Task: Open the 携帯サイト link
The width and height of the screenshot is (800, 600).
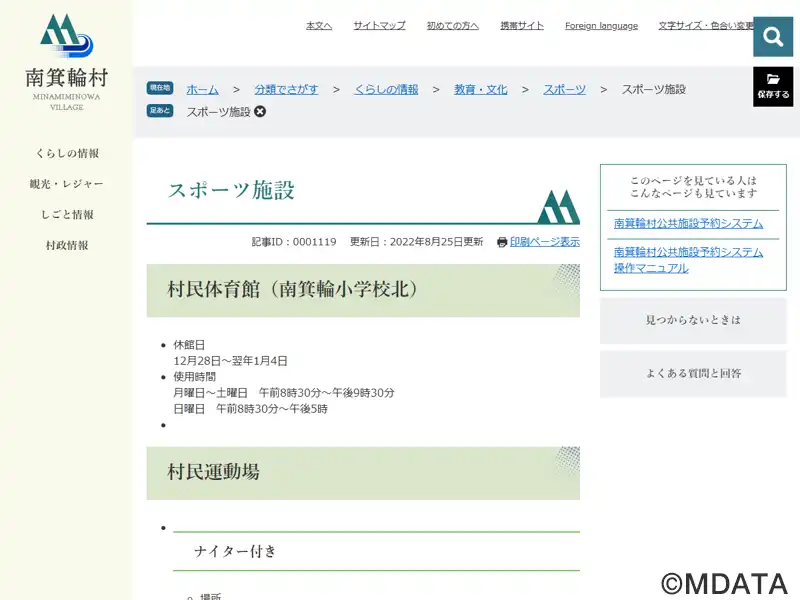Action: pos(522,26)
